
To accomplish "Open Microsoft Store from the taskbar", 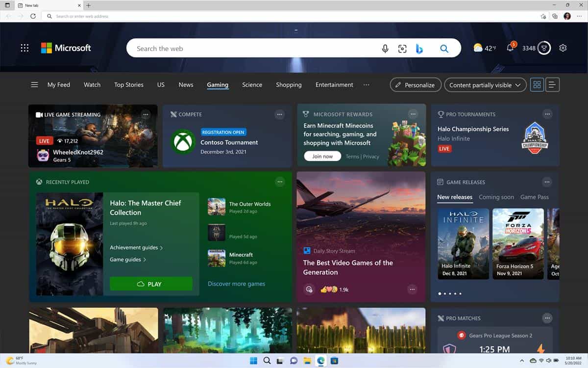I will 334,360.
